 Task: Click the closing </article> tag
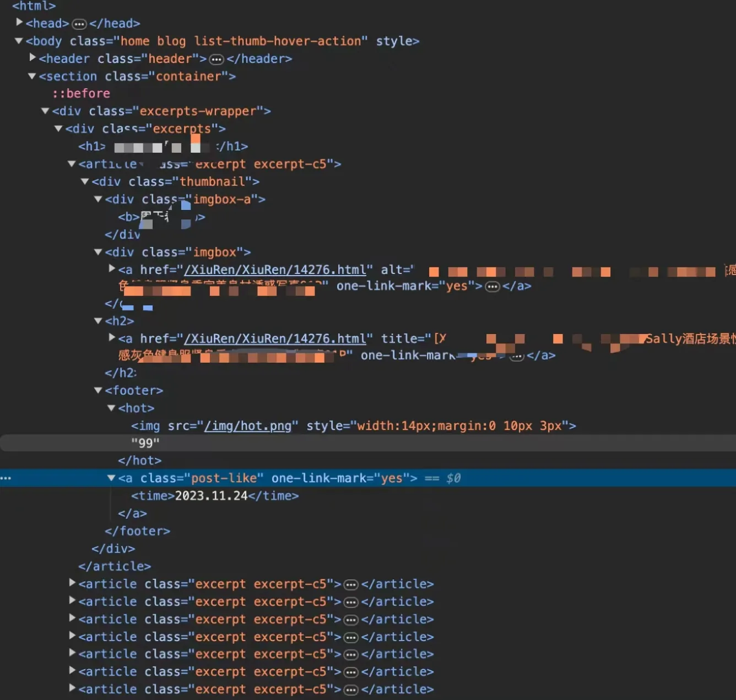tap(115, 566)
